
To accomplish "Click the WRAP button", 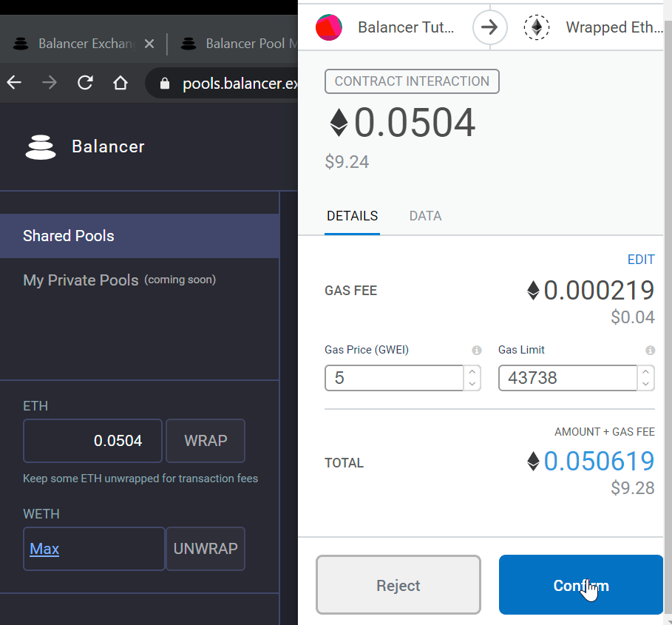I will 206,441.
